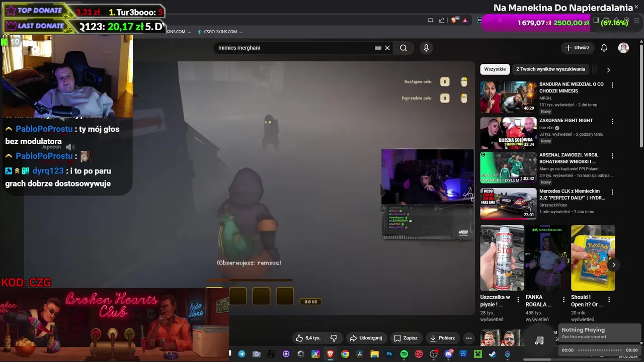Open the Zakopane Fight Night thumbnail 33:34

pos(508,133)
